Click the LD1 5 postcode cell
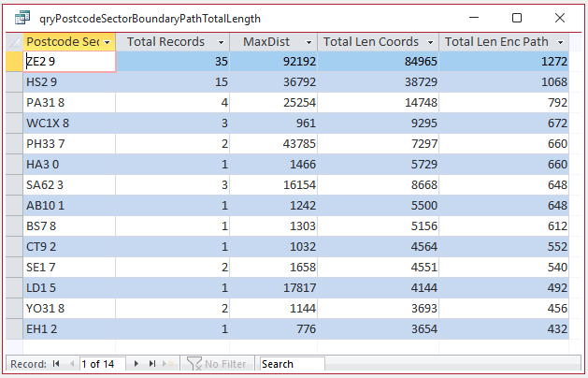588x378 pixels. pyautogui.click(x=69, y=288)
